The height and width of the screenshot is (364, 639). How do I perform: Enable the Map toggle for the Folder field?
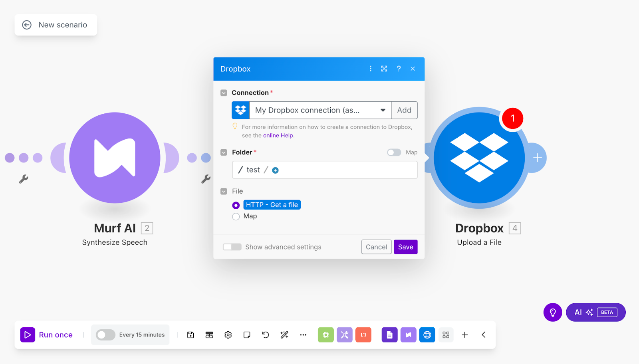click(x=394, y=152)
